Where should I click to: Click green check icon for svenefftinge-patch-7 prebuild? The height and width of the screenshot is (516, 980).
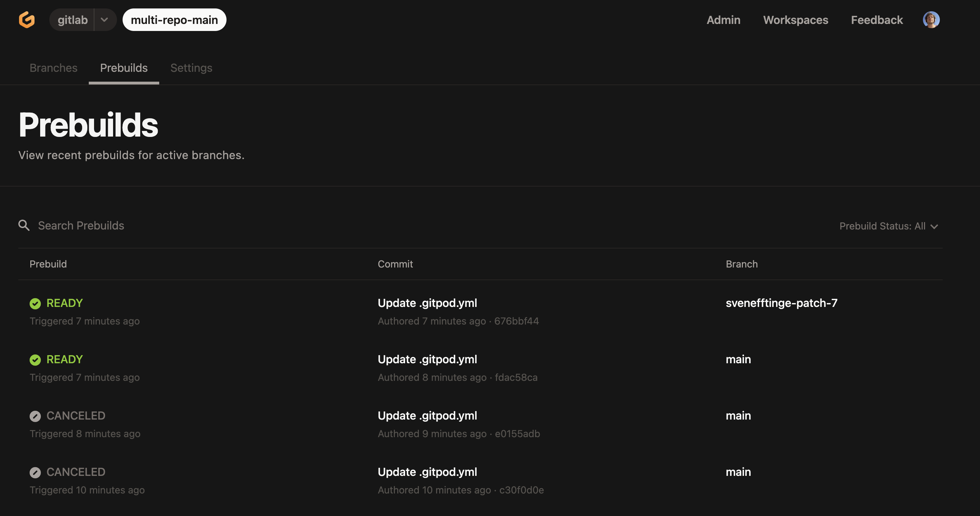point(35,303)
